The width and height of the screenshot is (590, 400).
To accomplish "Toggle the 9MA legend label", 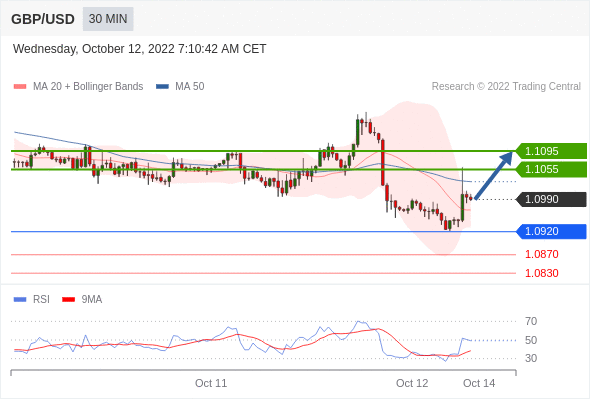I will pyautogui.click(x=92, y=300).
